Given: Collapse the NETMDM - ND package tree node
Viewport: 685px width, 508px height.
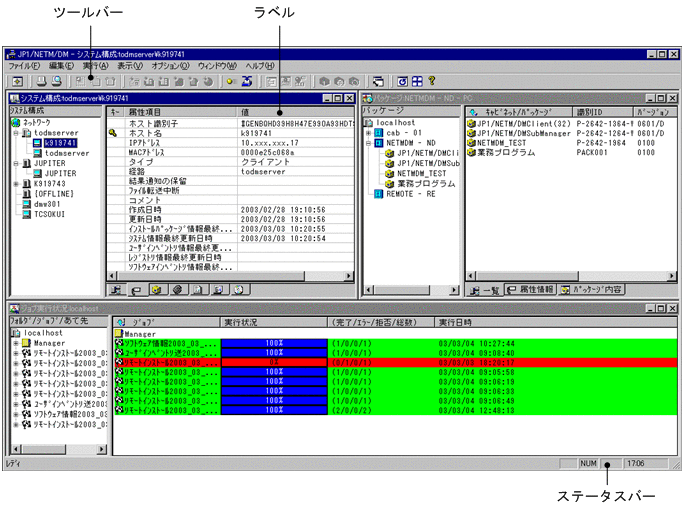Looking at the screenshot, I should pyautogui.click(x=369, y=143).
